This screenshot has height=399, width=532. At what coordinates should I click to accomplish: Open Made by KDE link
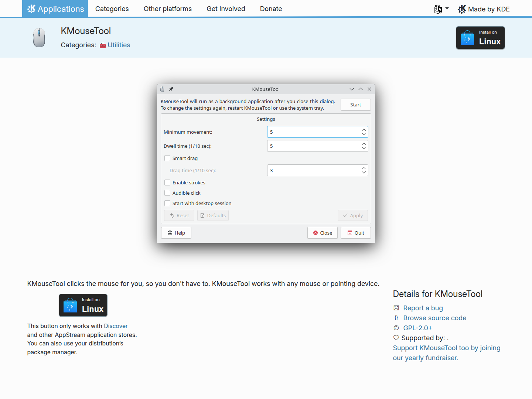pos(484,9)
